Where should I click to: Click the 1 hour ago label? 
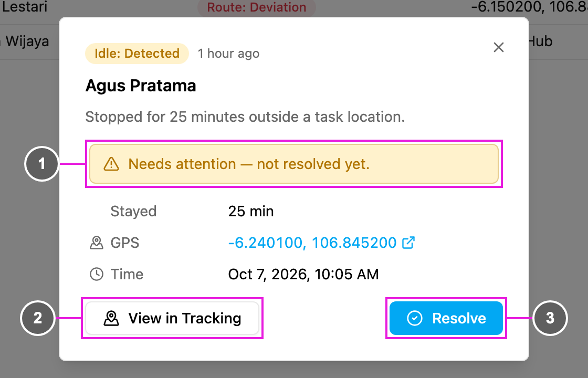(228, 53)
